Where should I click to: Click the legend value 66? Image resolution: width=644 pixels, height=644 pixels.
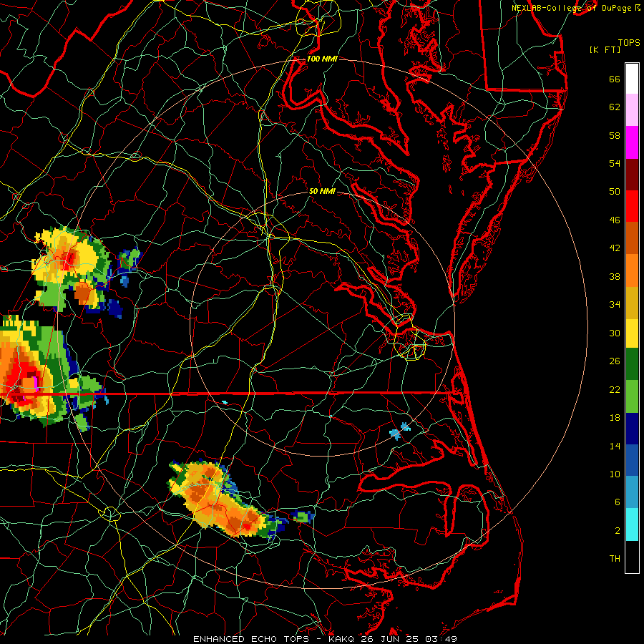[x=615, y=79]
